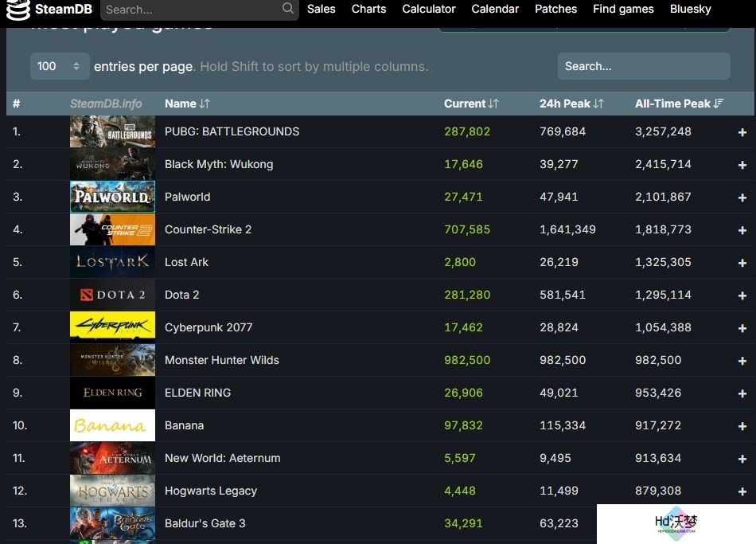Open the Counter-Strike 2 name link
The height and width of the screenshot is (544, 756).
[x=208, y=229]
